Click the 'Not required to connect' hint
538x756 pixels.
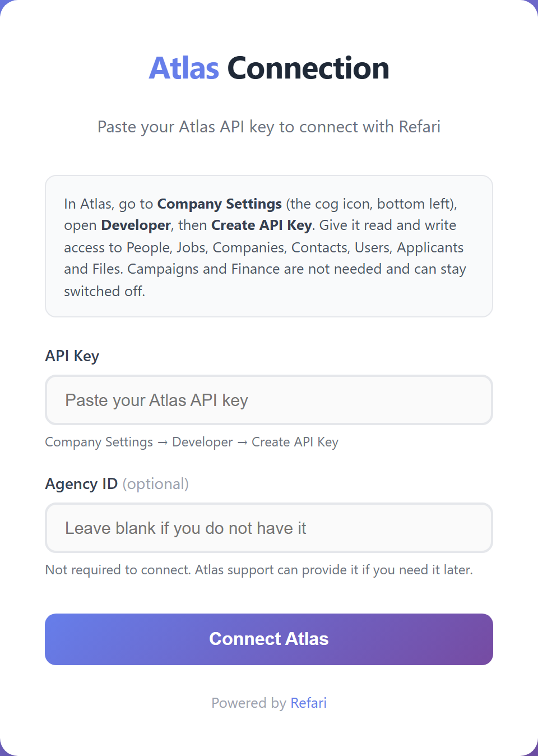pyautogui.click(x=259, y=570)
